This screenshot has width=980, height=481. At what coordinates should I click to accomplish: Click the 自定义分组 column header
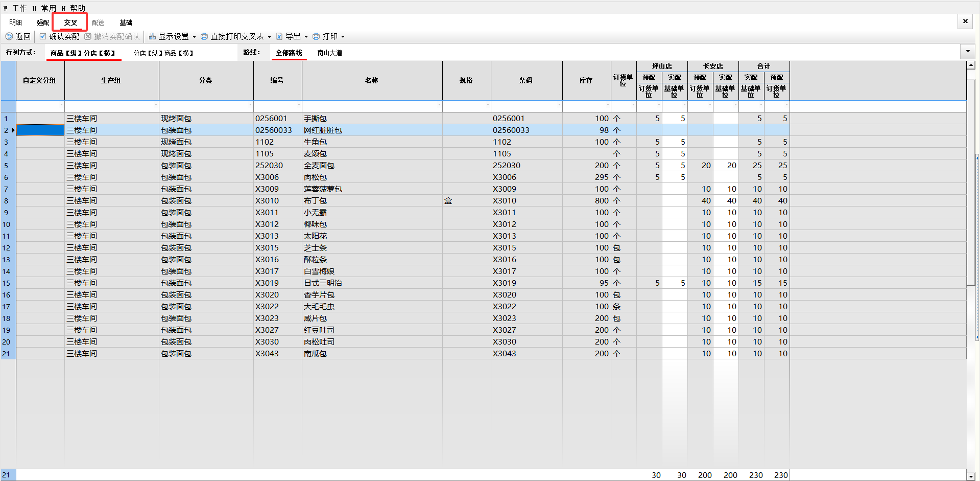[40, 80]
